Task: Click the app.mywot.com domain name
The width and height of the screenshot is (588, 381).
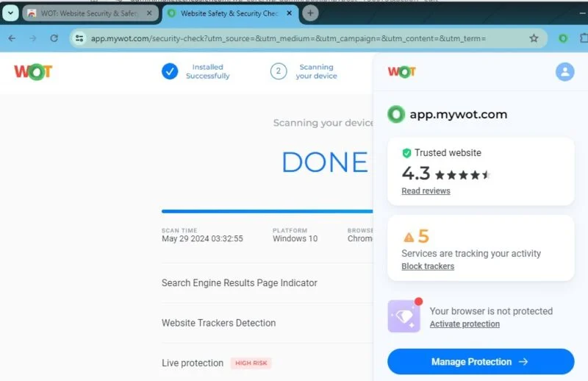Action: tap(458, 114)
